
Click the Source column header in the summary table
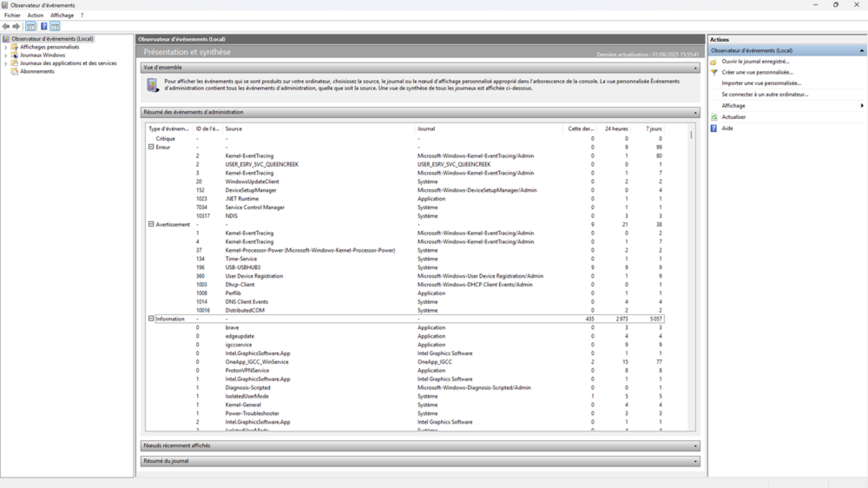(233, 129)
